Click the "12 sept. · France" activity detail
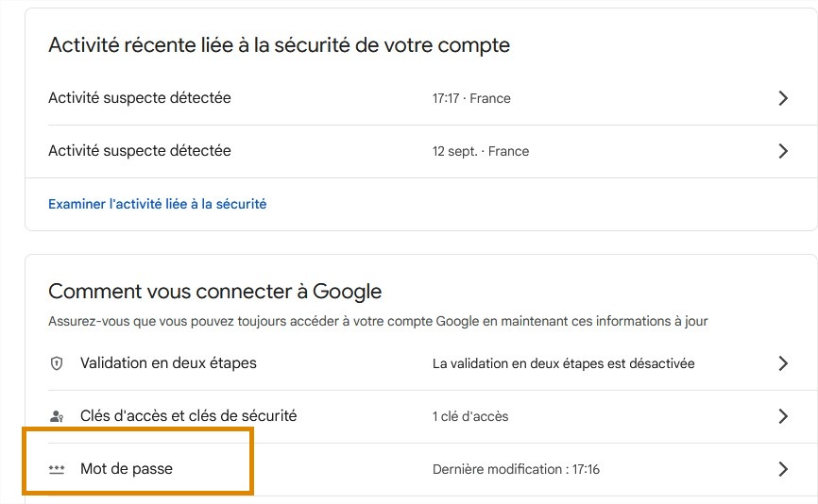Image resolution: width=818 pixels, height=504 pixels. tap(481, 151)
